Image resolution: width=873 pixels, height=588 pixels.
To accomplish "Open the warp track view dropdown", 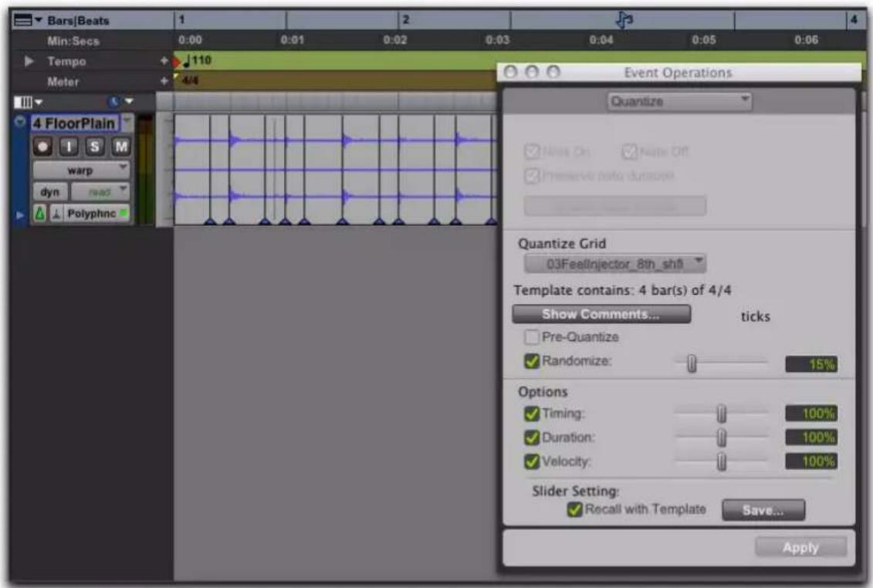I will click(x=81, y=170).
